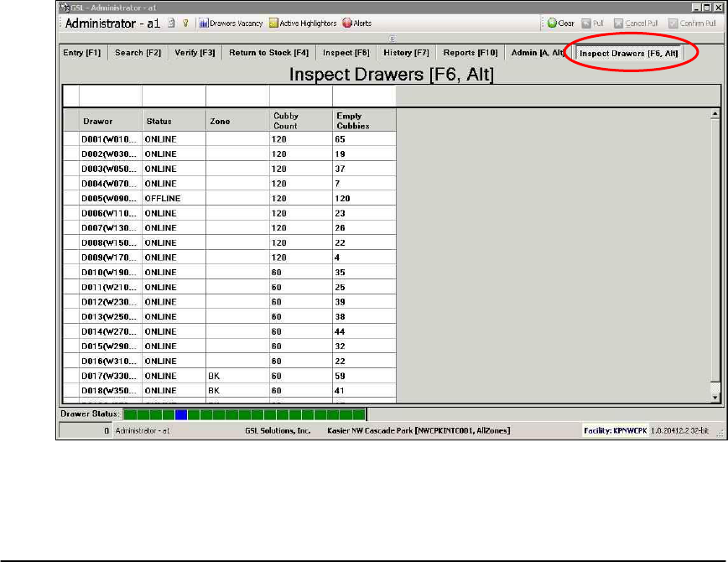728x562 pixels.
Task: Select drawer row D001(W010...
Action: coord(230,139)
